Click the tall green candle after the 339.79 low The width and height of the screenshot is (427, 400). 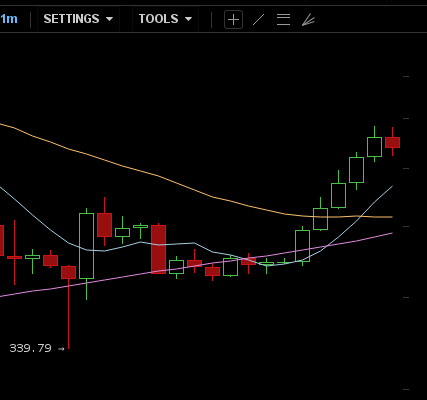tap(86, 246)
